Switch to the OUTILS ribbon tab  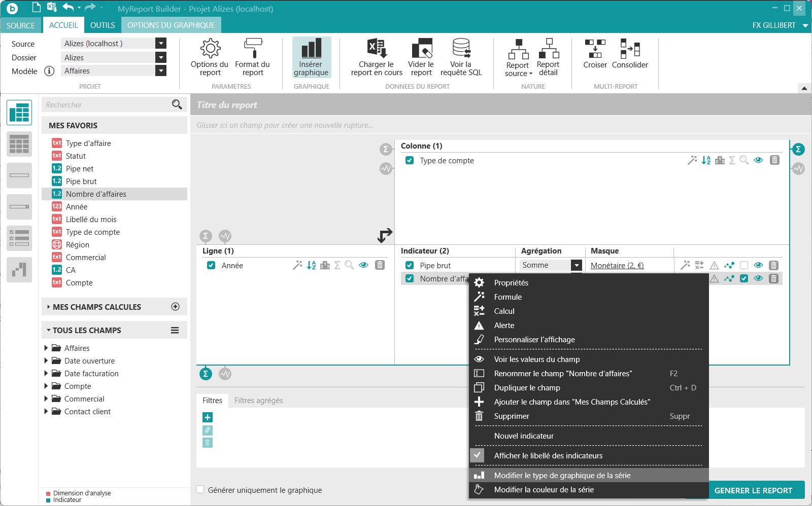point(103,25)
